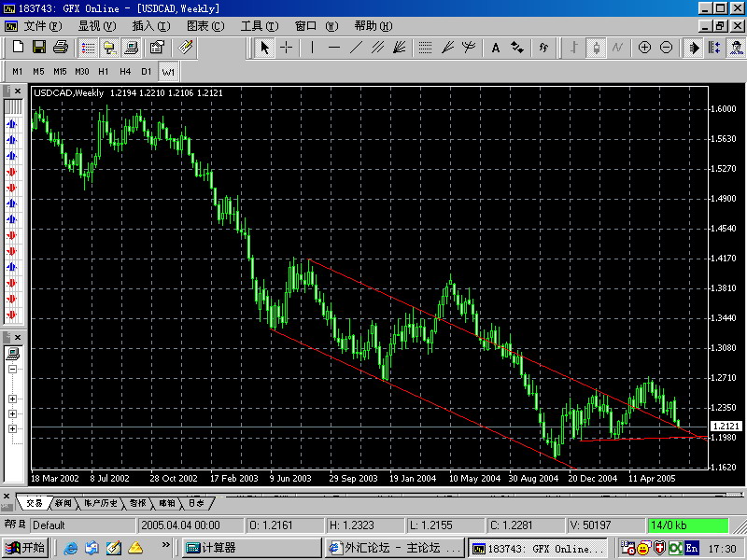Expand the first plus node in navigator

[13, 399]
